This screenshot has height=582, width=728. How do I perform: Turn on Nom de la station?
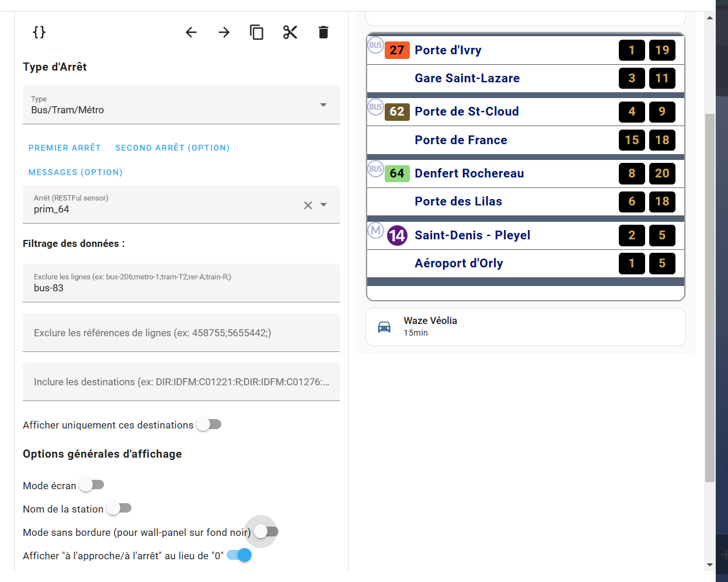[x=119, y=508]
